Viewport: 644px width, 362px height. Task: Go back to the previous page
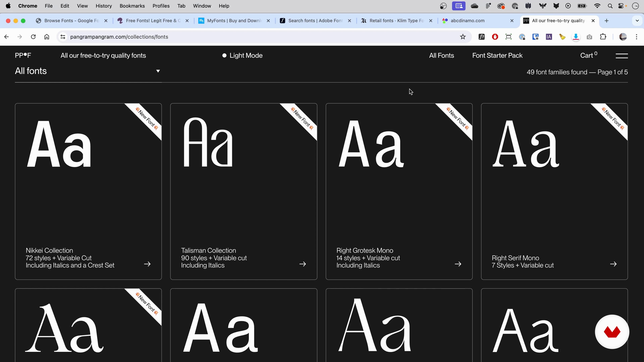[7, 37]
